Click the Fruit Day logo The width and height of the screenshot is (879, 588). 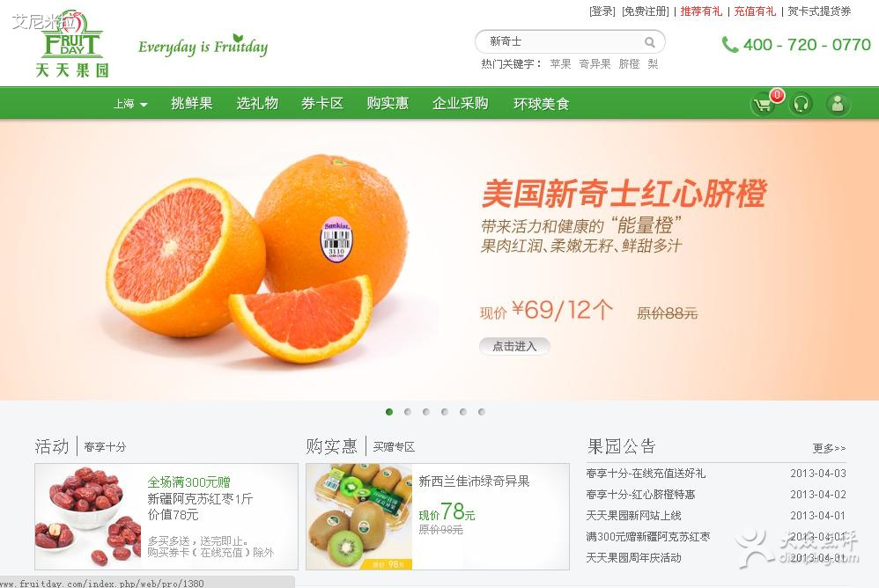tap(71, 44)
